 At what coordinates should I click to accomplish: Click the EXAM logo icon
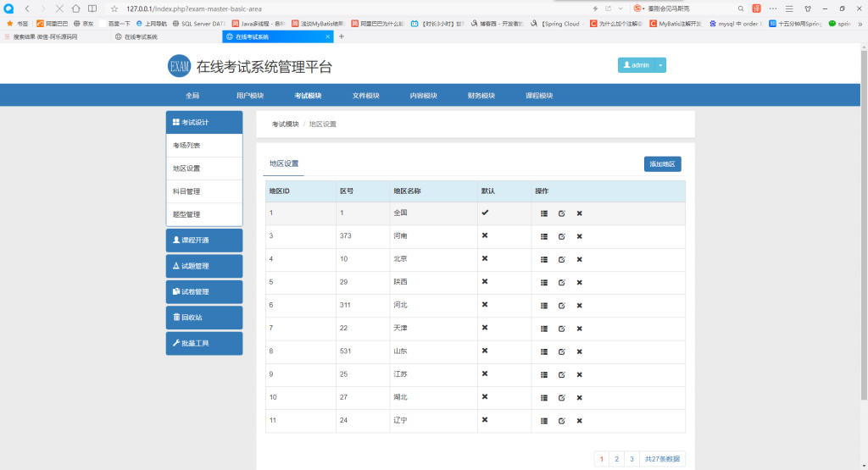click(179, 66)
